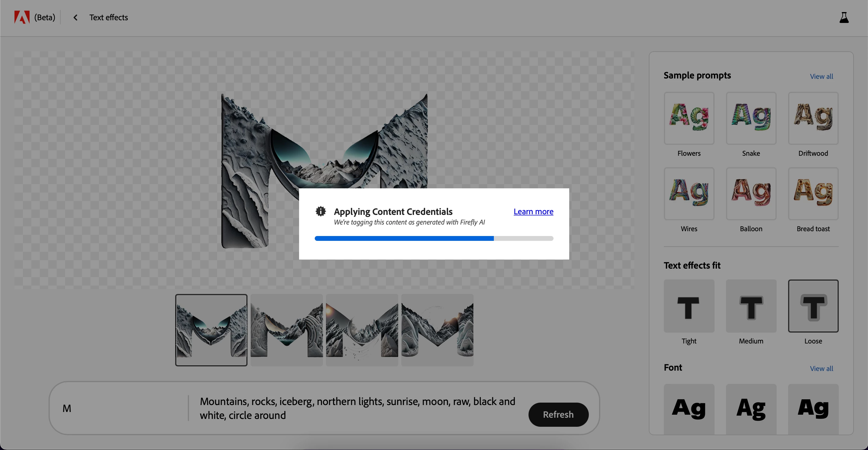Screen dimensions: 868x450
Task: Select the Flowers sample prompt
Action: (689, 118)
